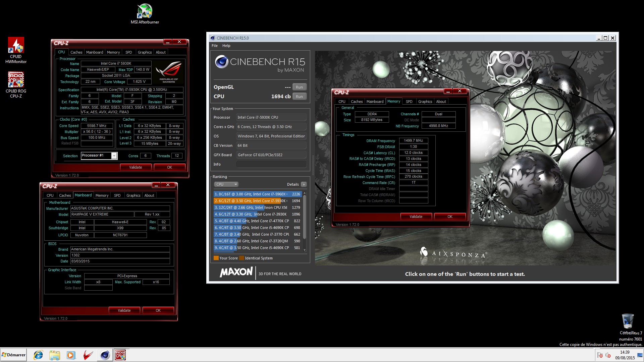Click the action center flag tray icon

[600, 355]
